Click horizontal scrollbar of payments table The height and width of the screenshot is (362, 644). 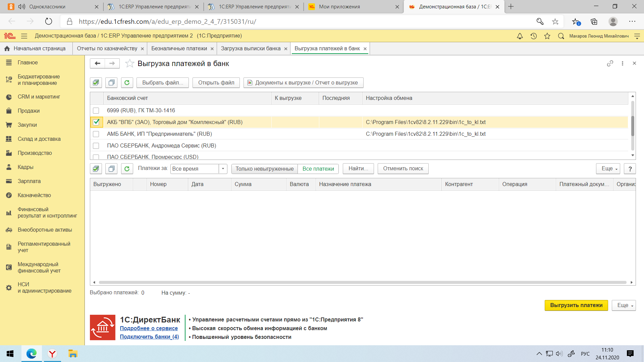click(x=363, y=282)
